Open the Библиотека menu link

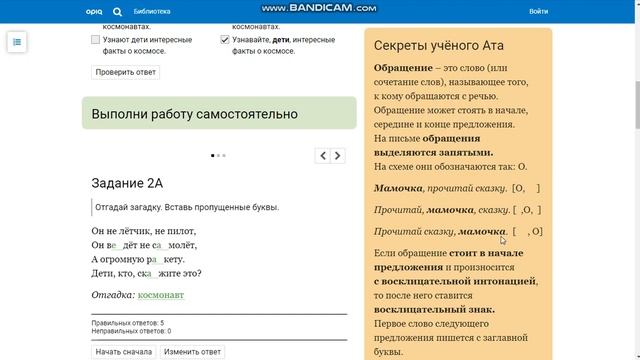coord(152,11)
